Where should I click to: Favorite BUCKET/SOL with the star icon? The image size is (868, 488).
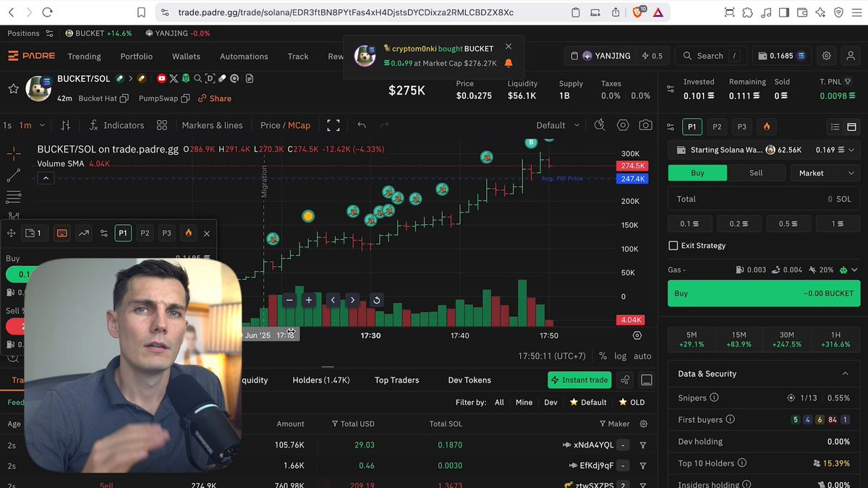pos(13,89)
